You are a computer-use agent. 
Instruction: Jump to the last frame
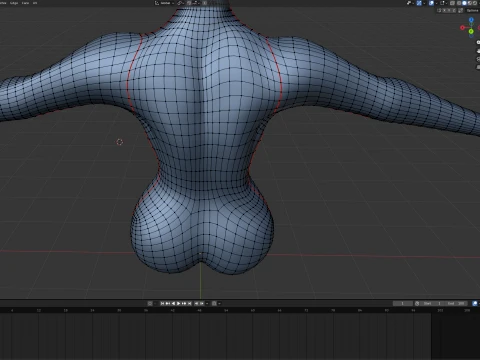tap(190, 303)
